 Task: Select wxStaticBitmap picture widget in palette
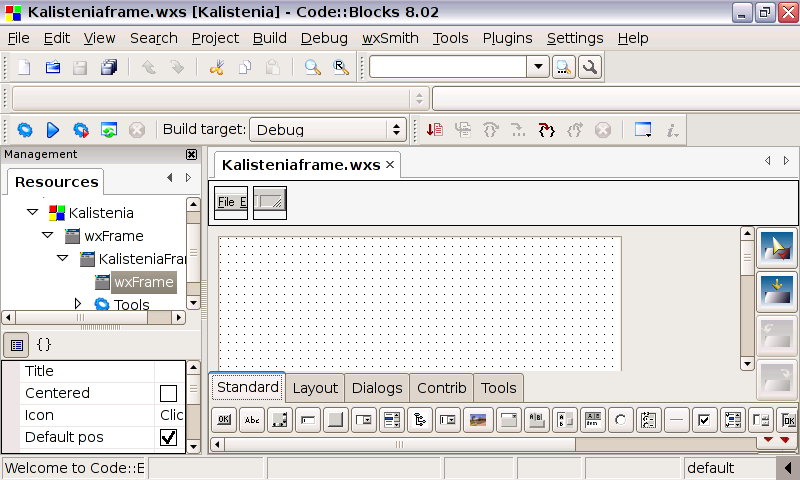(x=478, y=420)
